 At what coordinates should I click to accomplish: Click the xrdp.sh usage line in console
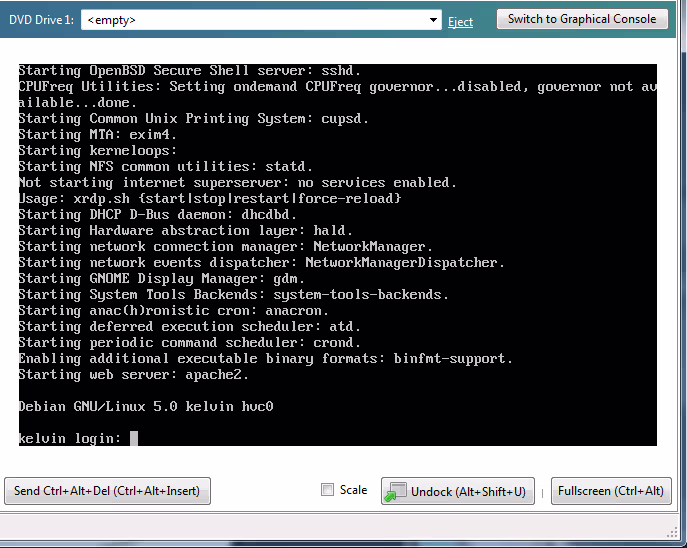pyautogui.click(x=209, y=198)
